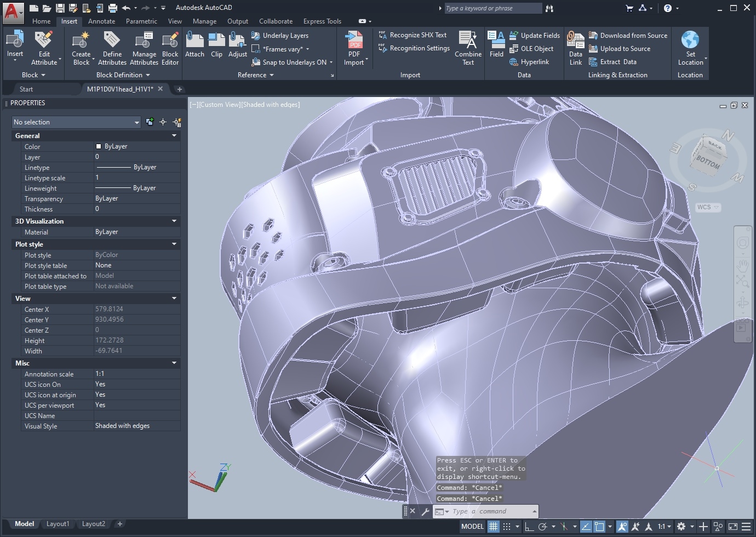The height and width of the screenshot is (537, 756).
Task: Click the command line input field
Action: click(491, 511)
